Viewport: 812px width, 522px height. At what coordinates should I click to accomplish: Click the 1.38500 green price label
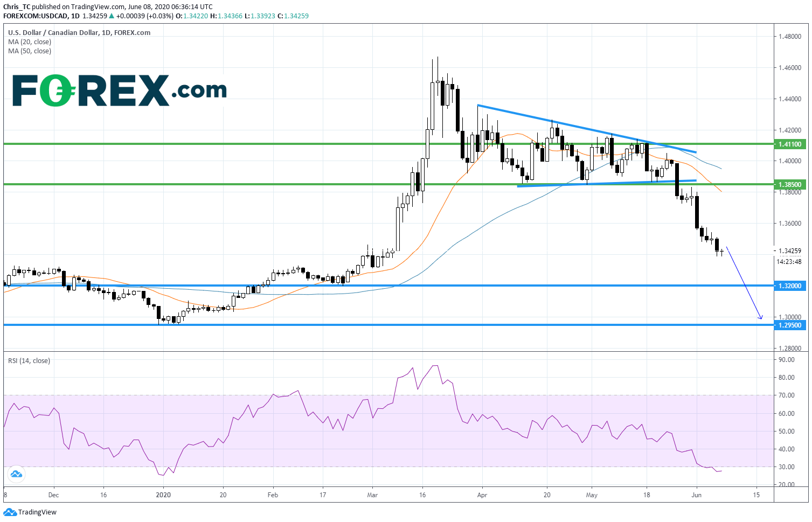point(790,184)
